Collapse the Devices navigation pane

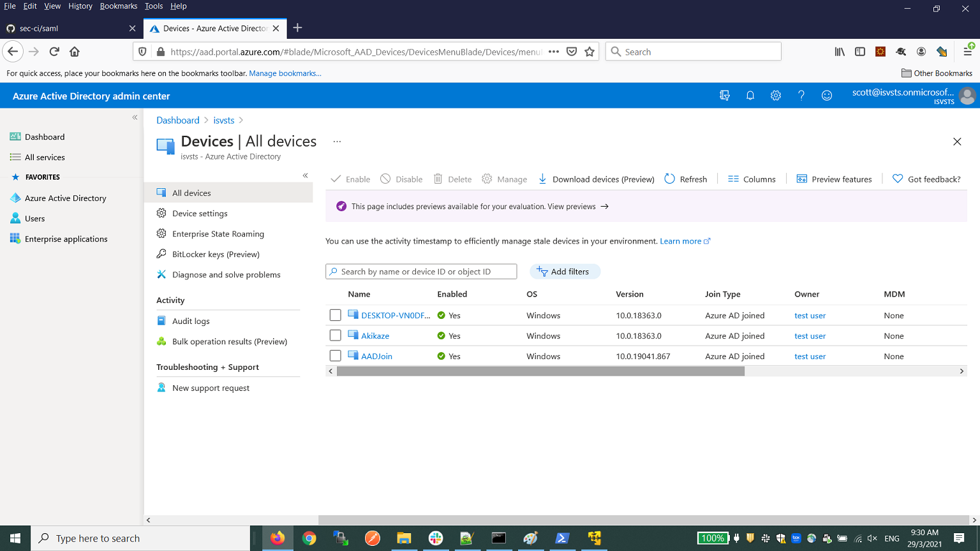click(305, 175)
